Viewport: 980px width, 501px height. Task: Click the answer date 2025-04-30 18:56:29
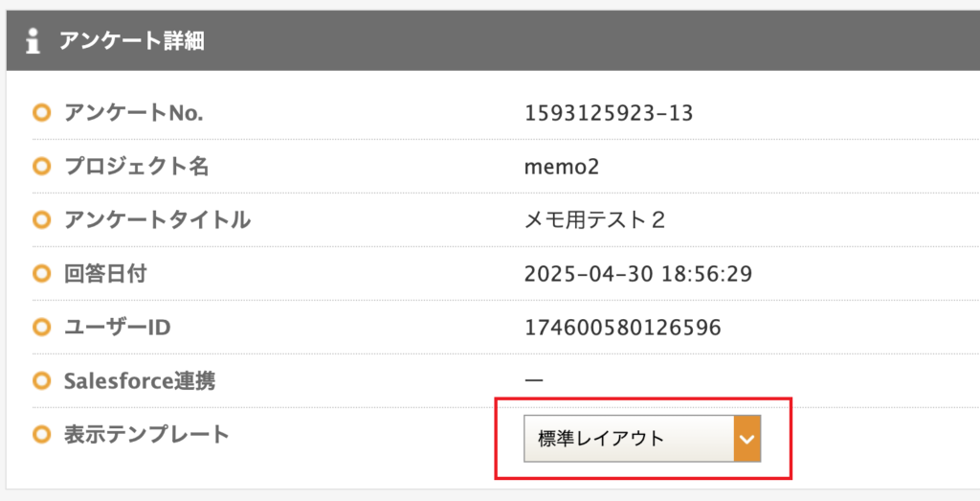pos(638,274)
